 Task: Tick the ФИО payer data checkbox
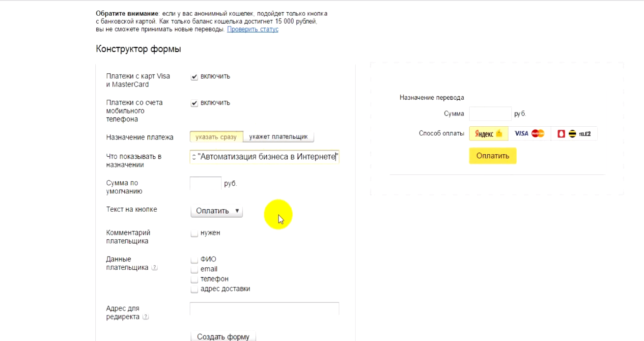pos(195,259)
